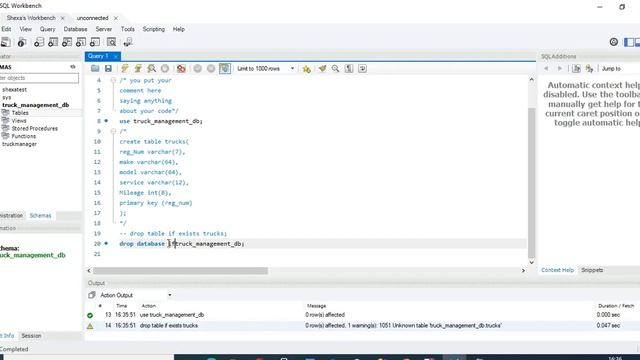Open the Server menu

(x=104, y=29)
